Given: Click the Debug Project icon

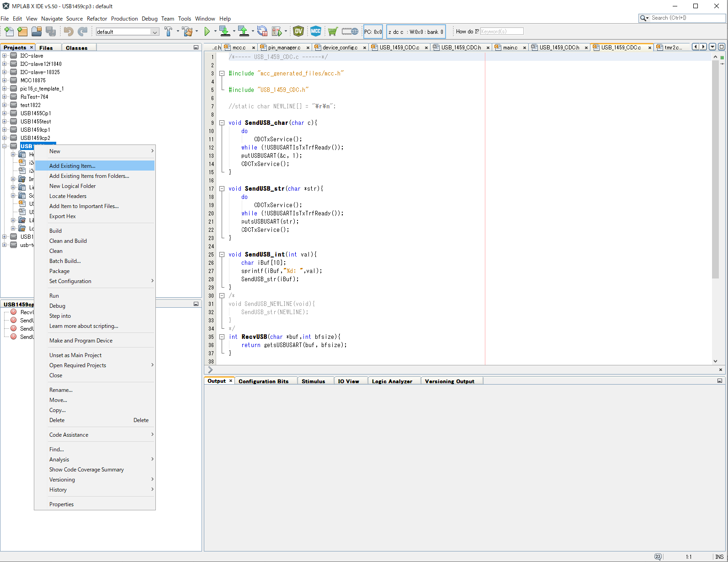Looking at the screenshot, I should click(277, 31).
